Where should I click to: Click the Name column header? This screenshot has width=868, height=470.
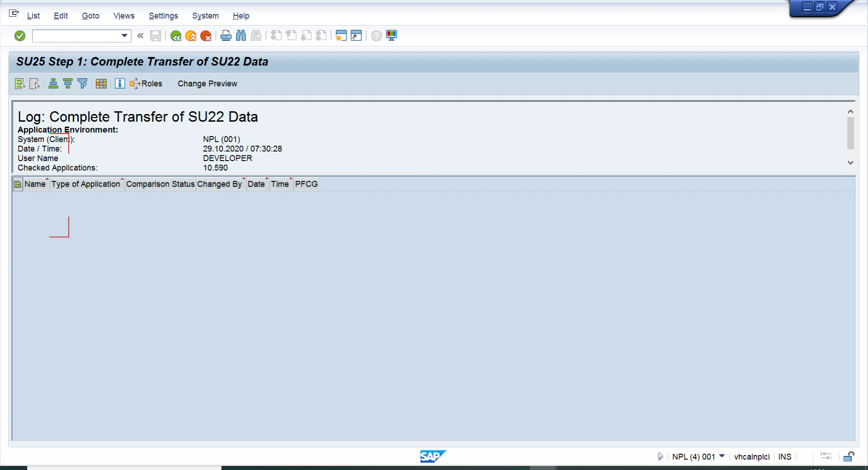click(x=35, y=184)
